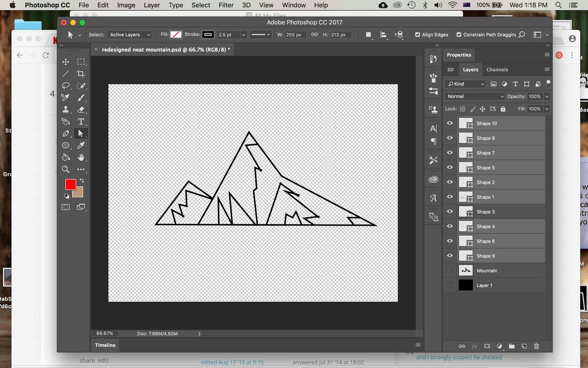588x368 pixels.
Task: Show the Mountain layer visibility box
Action: click(x=450, y=270)
